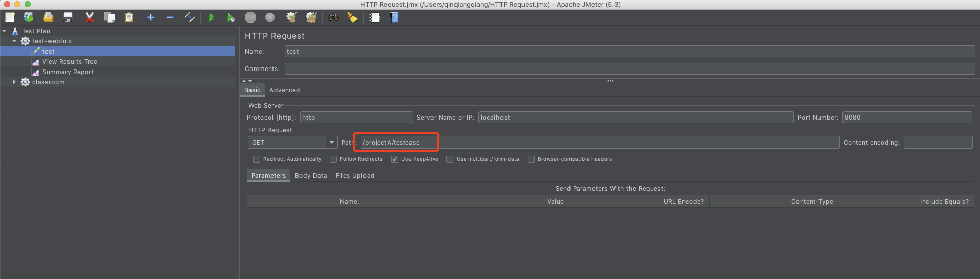Switch to the Basic tab
Screen dimensions: 980x279
253,90
